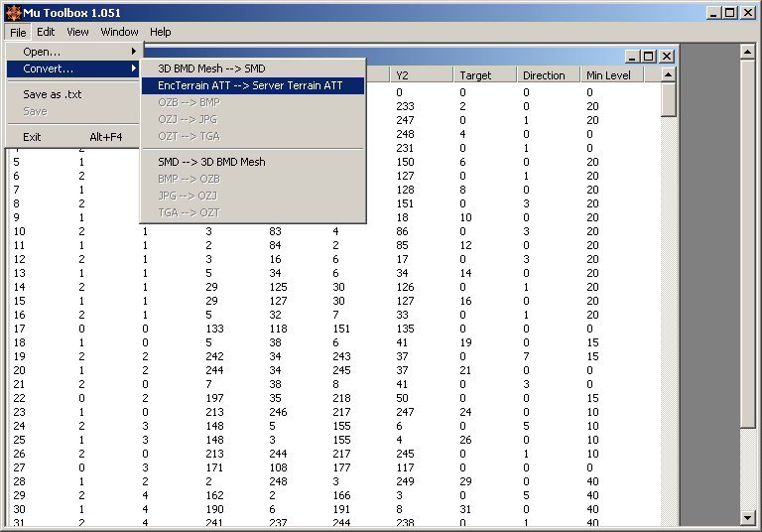Open the Window menu
The image size is (762, 532).
(x=119, y=32)
